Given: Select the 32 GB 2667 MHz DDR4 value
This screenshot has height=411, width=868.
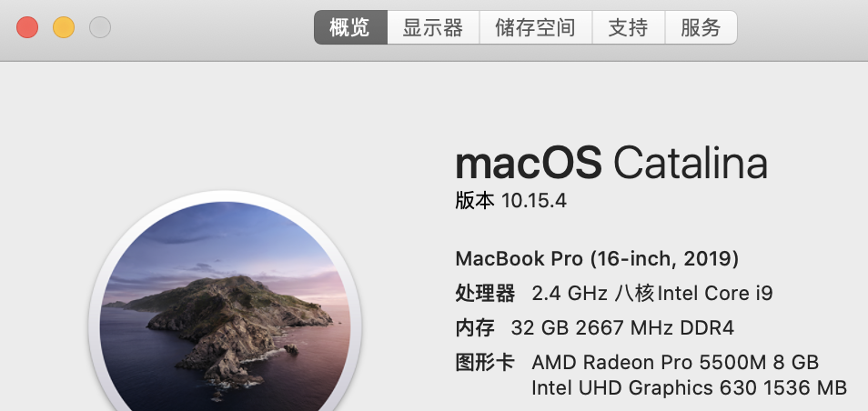Looking at the screenshot, I should pyautogui.click(x=622, y=327).
